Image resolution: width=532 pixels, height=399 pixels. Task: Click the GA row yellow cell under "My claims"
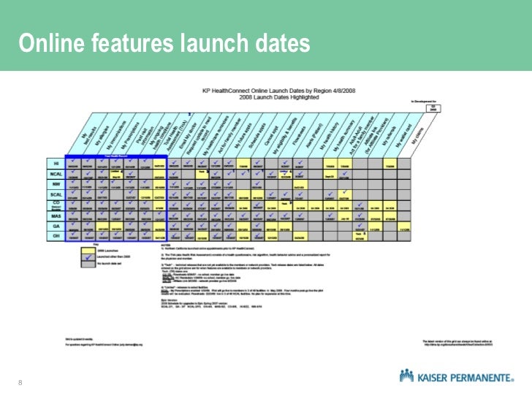(x=404, y=227)
